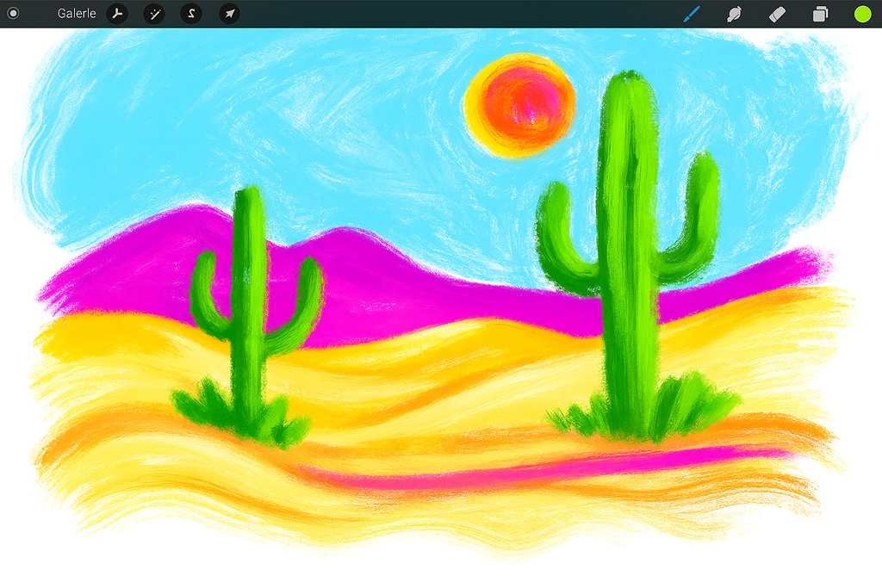Select the Brush tool
882x588 pixels.
(x=692, y=14)
